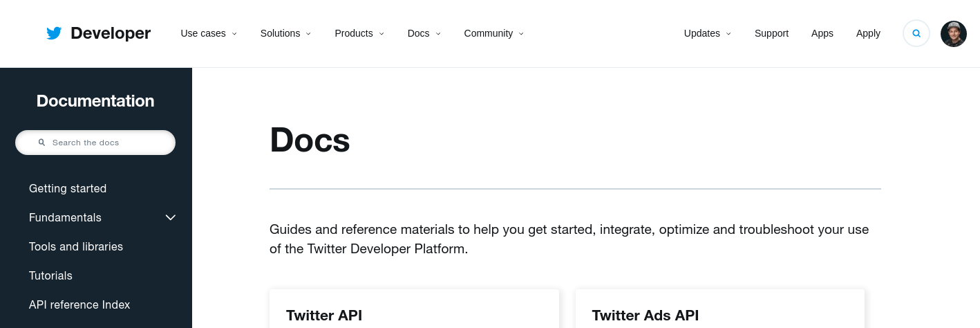Open the search magnifier icon in header
Screen dimensions: 980x328
pyautogui.click(x=916, y=33)
